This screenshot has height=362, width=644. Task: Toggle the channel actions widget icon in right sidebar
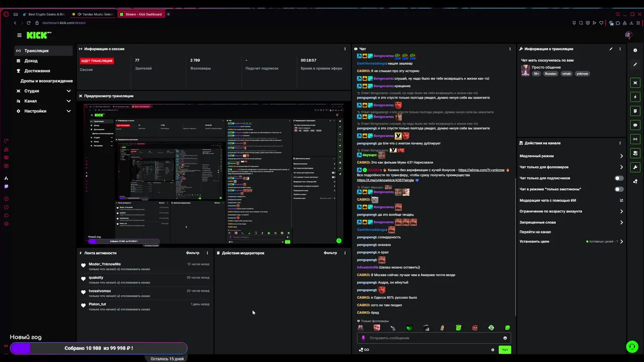635,153
